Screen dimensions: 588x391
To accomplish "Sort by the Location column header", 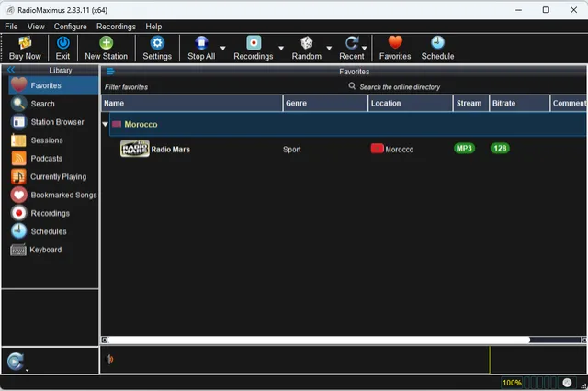I will 411,104.
